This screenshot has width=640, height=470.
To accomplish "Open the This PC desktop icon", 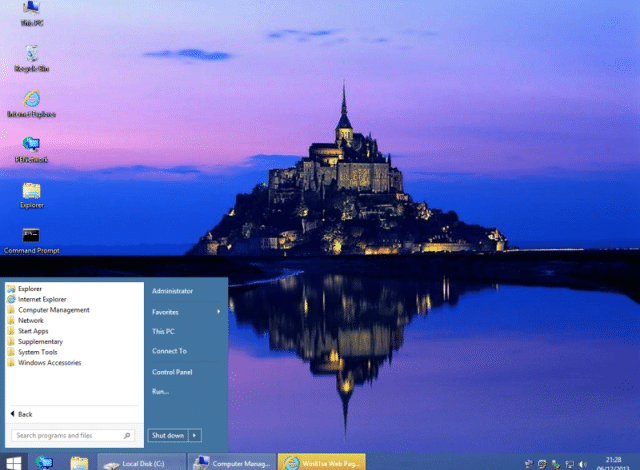I will (32, 12).
